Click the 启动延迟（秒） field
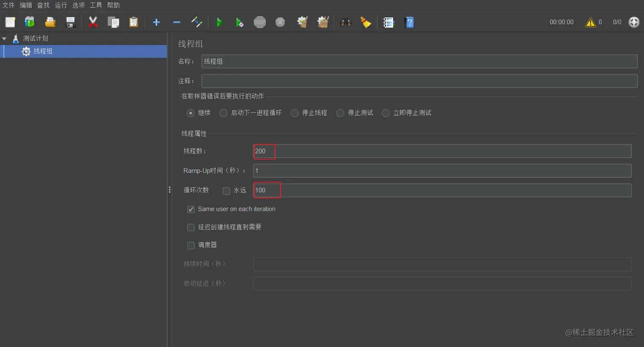 tap(442, 283)
